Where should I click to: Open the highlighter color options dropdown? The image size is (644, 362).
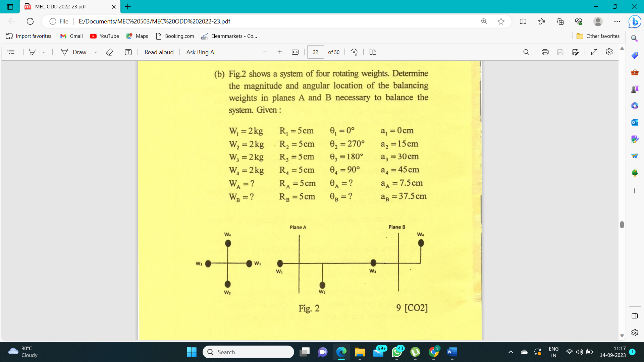(x=44, y=52)
